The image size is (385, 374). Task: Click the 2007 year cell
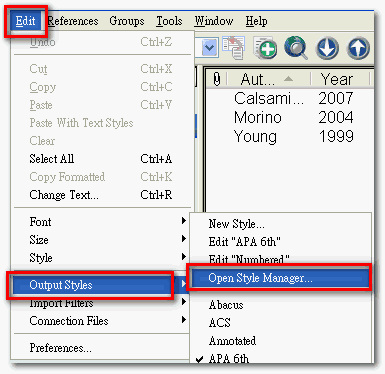click(336, 98)
